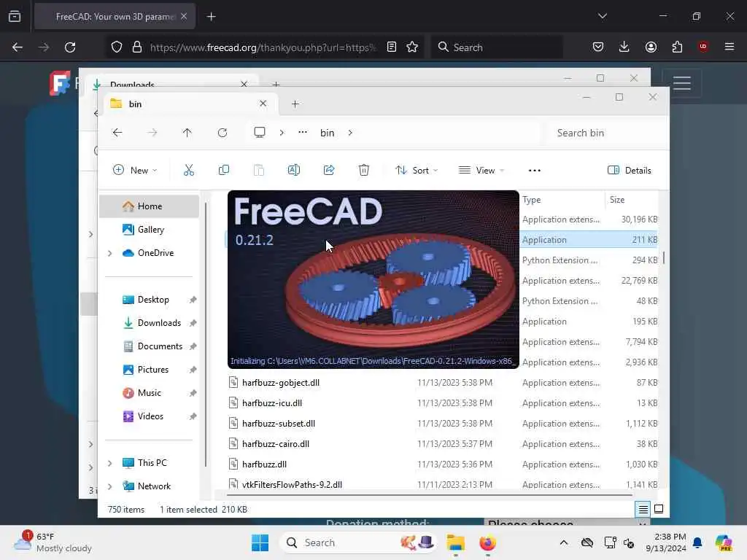
Task: Click the Explorer Back arrow in bin window
Action: (117, 133)
